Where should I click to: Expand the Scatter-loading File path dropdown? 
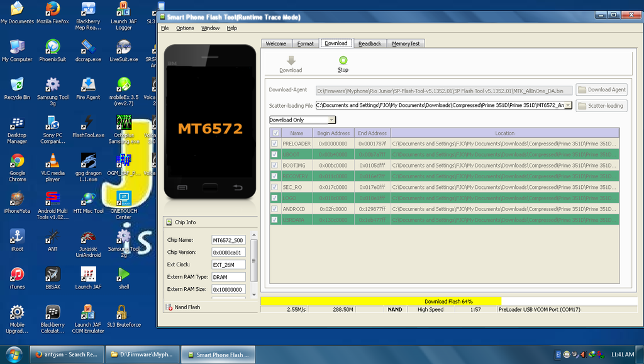point(568,106)
